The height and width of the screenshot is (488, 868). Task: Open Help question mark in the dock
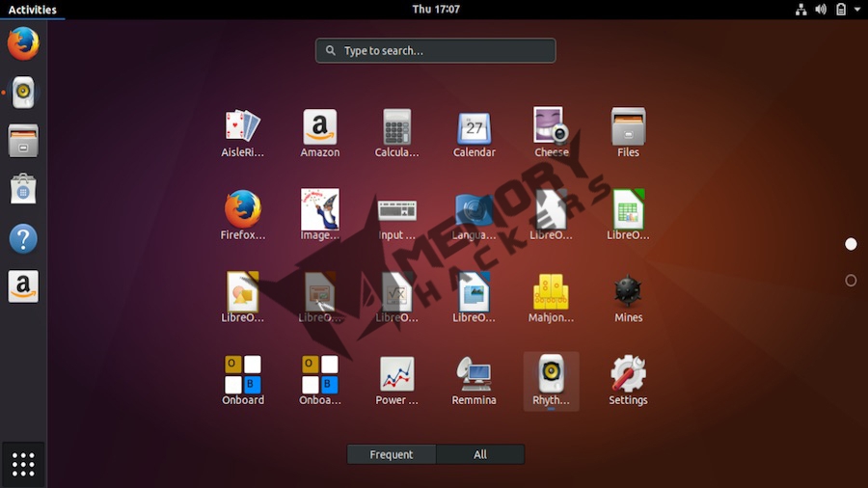click(23, 238)
